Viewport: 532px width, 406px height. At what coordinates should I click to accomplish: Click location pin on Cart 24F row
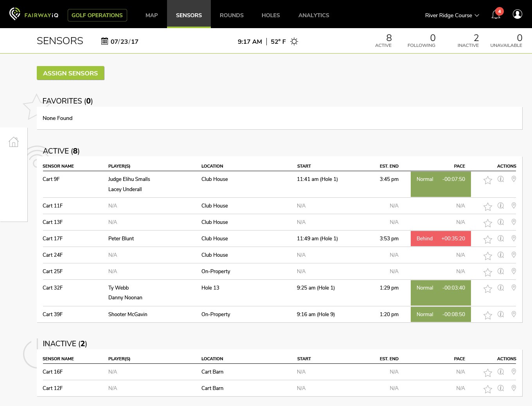tap(514, 255)
